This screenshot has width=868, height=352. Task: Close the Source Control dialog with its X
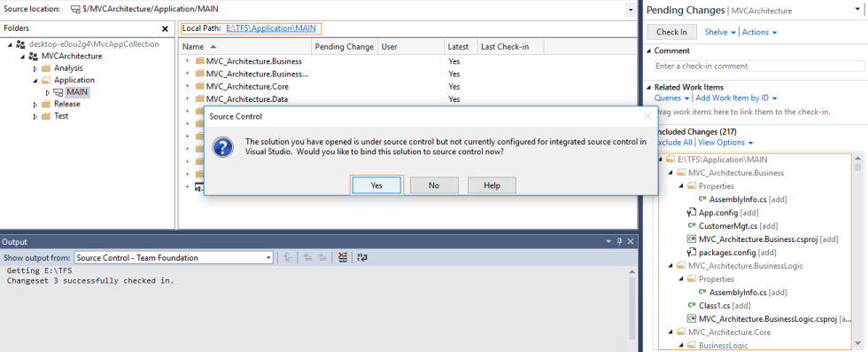(x=647, y=116)
